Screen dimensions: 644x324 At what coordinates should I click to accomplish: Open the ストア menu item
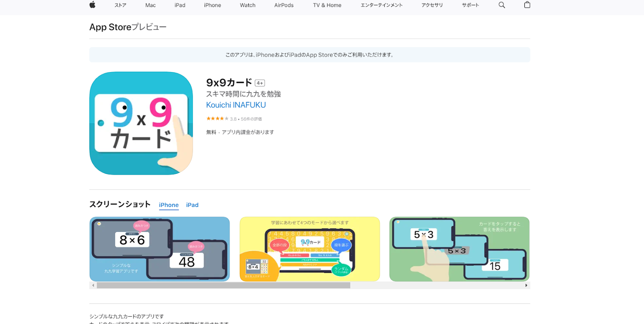[120, 5]
